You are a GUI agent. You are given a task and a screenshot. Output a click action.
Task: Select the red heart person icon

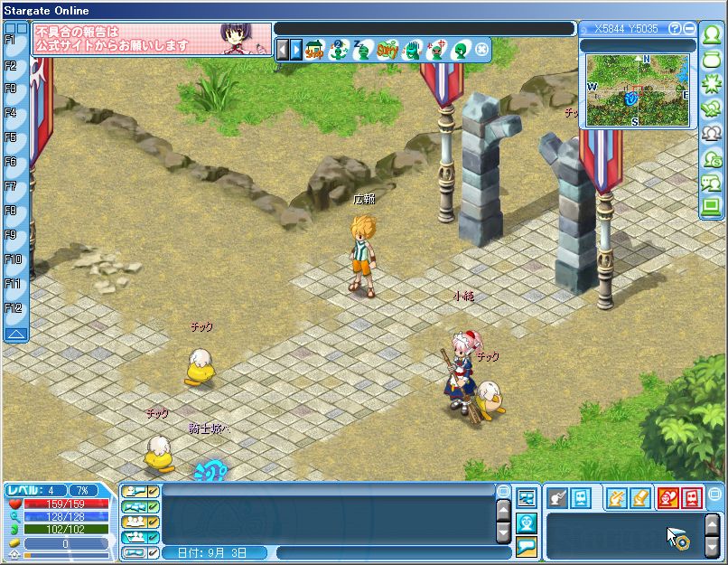click(x=668, y=498)
